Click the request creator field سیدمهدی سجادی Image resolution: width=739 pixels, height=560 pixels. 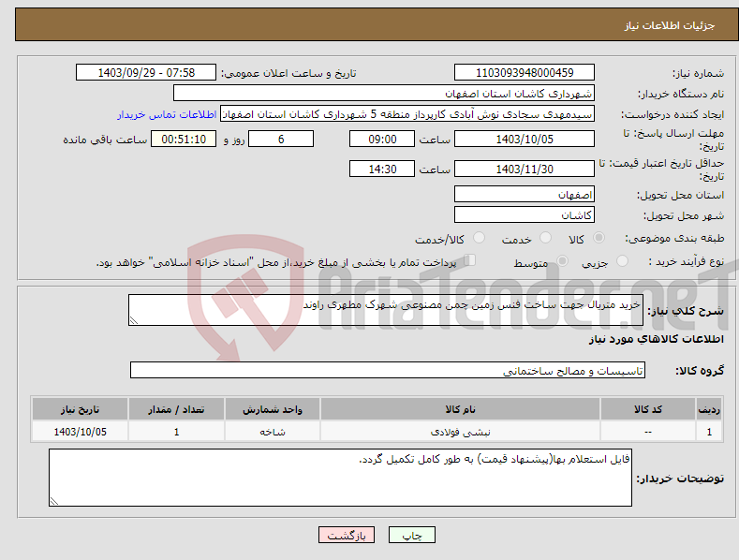point(407,114)
